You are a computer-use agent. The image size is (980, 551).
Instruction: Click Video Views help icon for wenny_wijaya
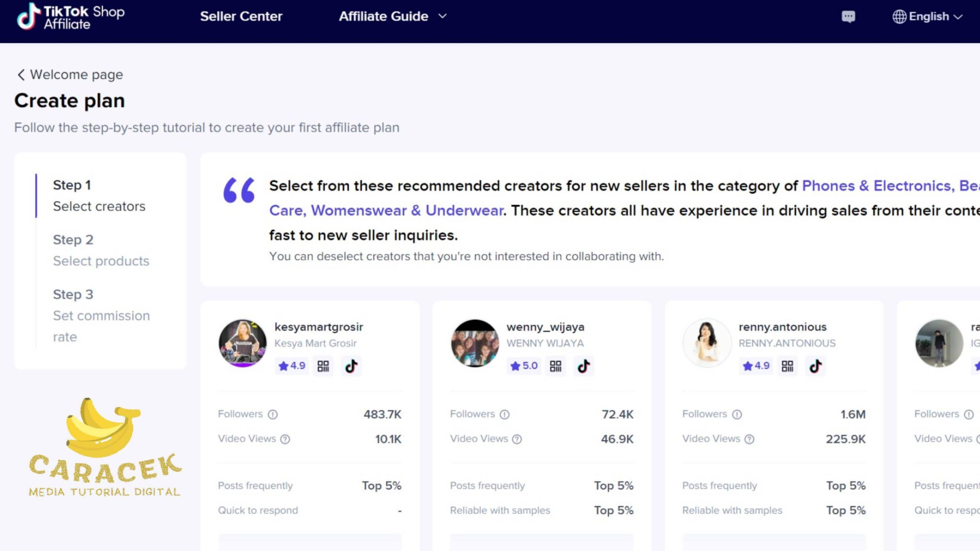coord(517,439)
